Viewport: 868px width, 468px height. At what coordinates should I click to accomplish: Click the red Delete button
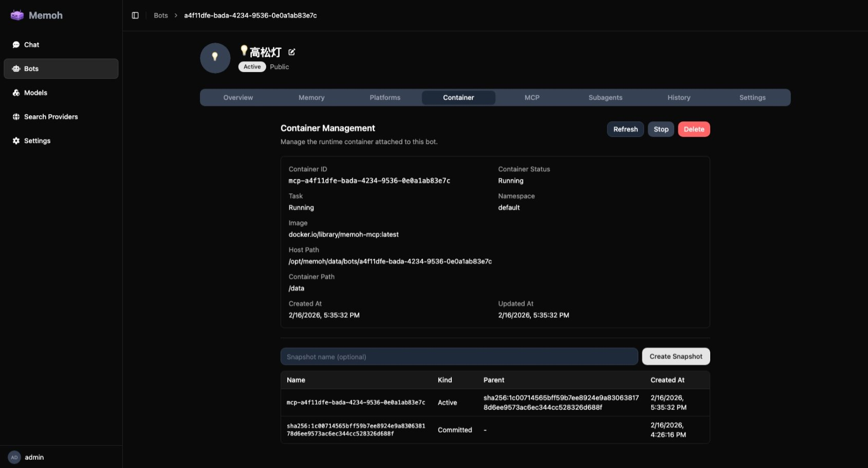click(694, 130)
